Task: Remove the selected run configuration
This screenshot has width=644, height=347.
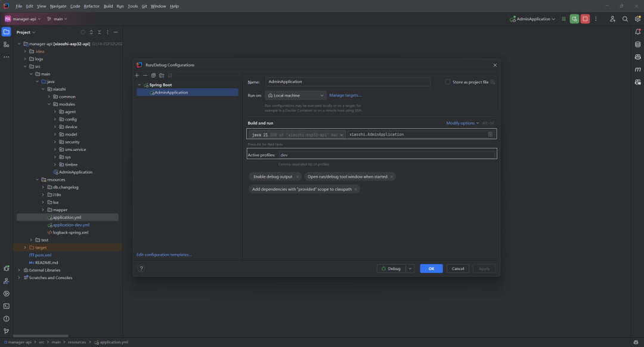Action: [145, 76]
